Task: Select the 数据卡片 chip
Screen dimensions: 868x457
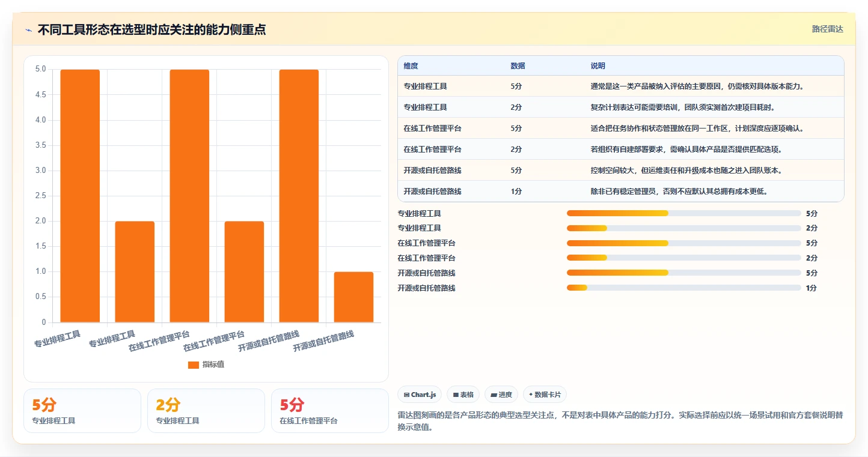Action: 545,395
